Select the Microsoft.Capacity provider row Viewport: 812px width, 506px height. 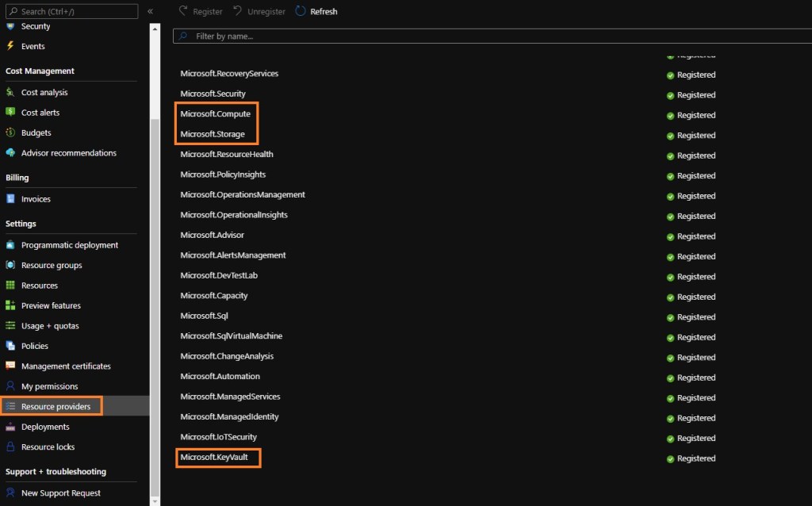(x=492, y=296)
